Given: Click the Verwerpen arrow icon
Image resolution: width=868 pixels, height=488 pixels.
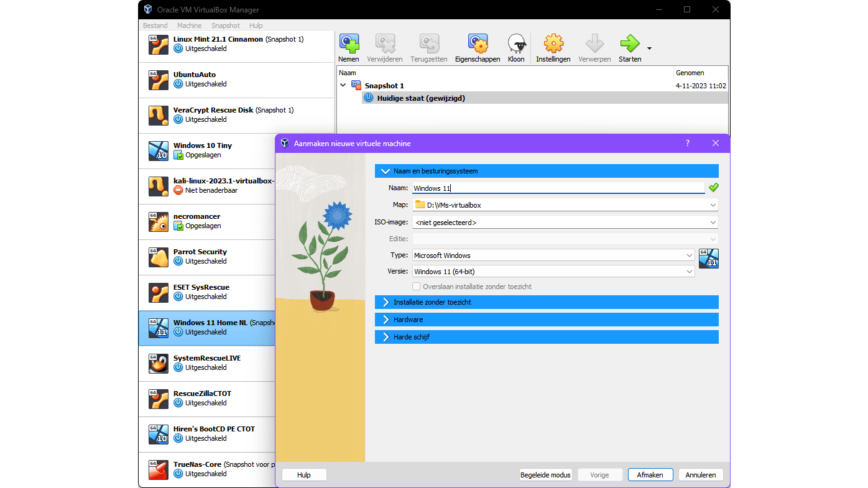Looking at the screenshot, I should (x=595, y=44).
